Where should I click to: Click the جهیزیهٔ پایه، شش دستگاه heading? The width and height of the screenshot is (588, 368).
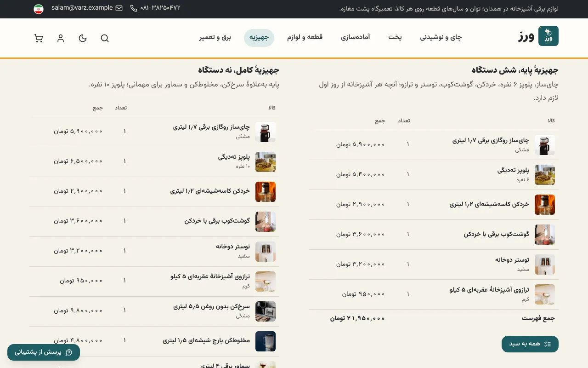pyautogui.click(x=515, y=70)
